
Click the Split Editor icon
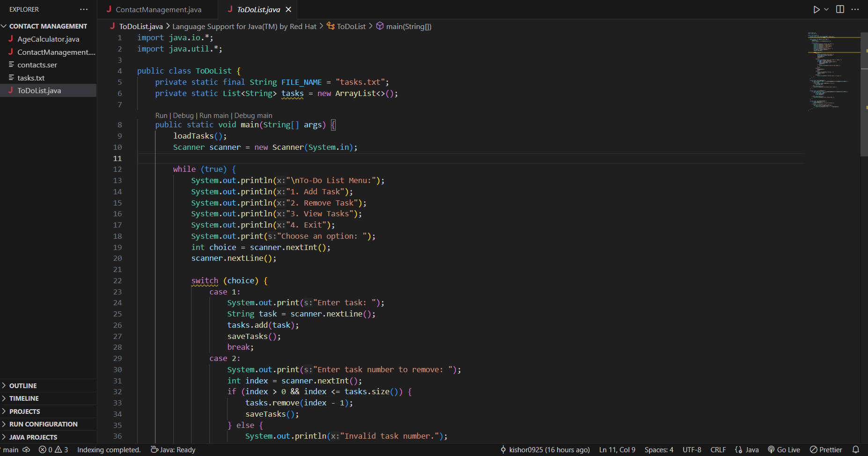pos(840,9)
